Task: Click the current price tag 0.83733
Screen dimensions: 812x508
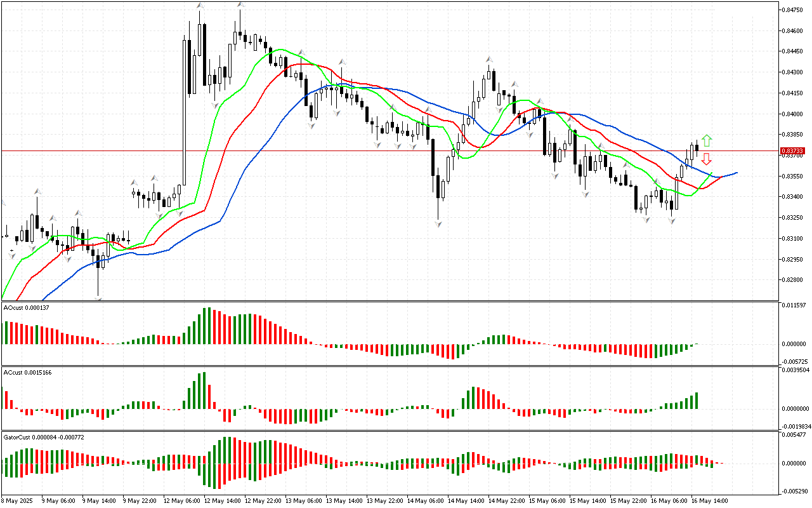Action: coord(792,151)
